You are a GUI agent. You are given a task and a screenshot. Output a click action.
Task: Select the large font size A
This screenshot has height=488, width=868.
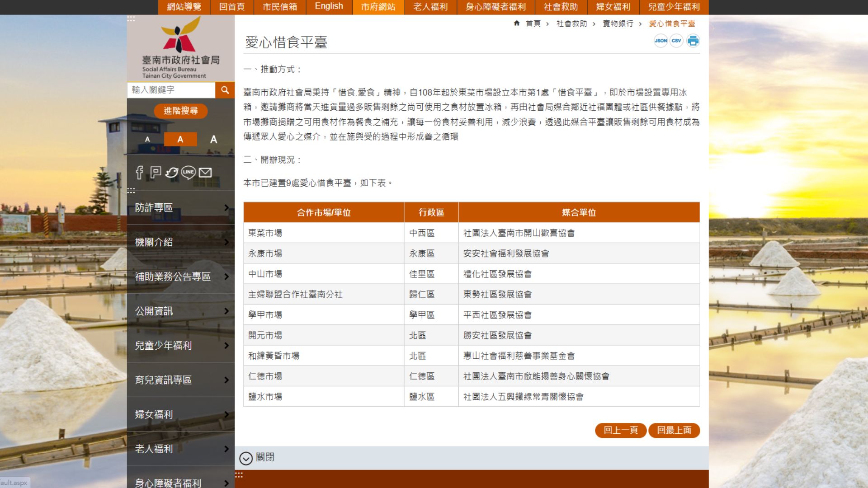click(213, 139)
